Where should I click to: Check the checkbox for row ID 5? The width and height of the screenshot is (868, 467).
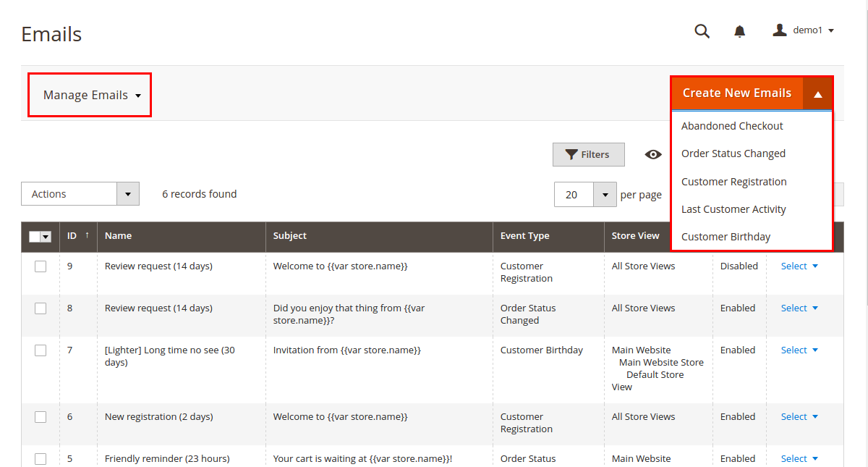click(x=41, y=459)
